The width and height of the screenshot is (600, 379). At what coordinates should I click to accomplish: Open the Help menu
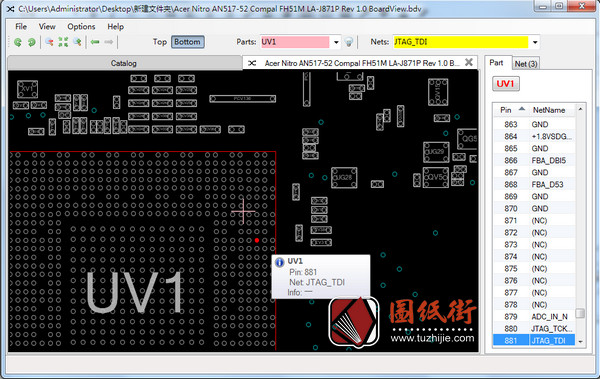click(x=115, y=26)
